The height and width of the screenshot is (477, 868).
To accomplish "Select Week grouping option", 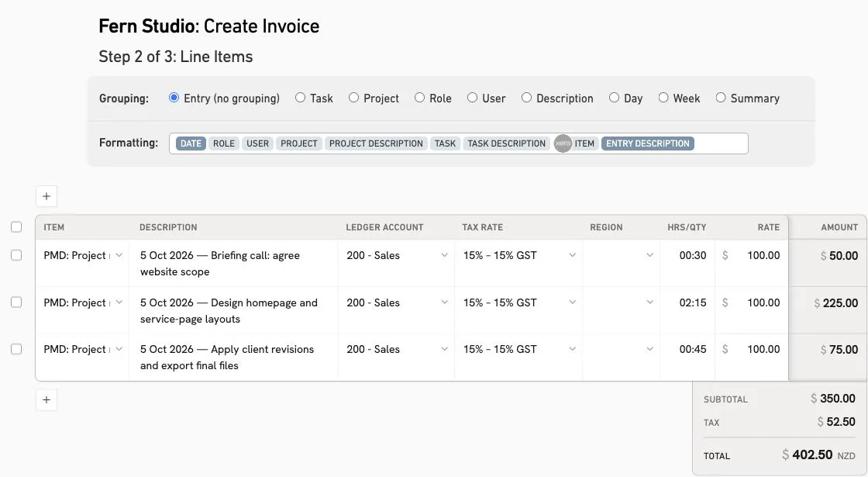I will point(663,98).
